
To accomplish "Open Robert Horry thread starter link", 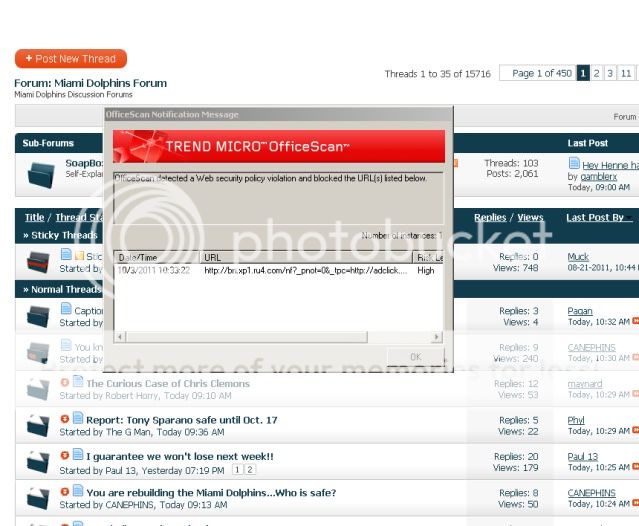I will coord(132,396).
